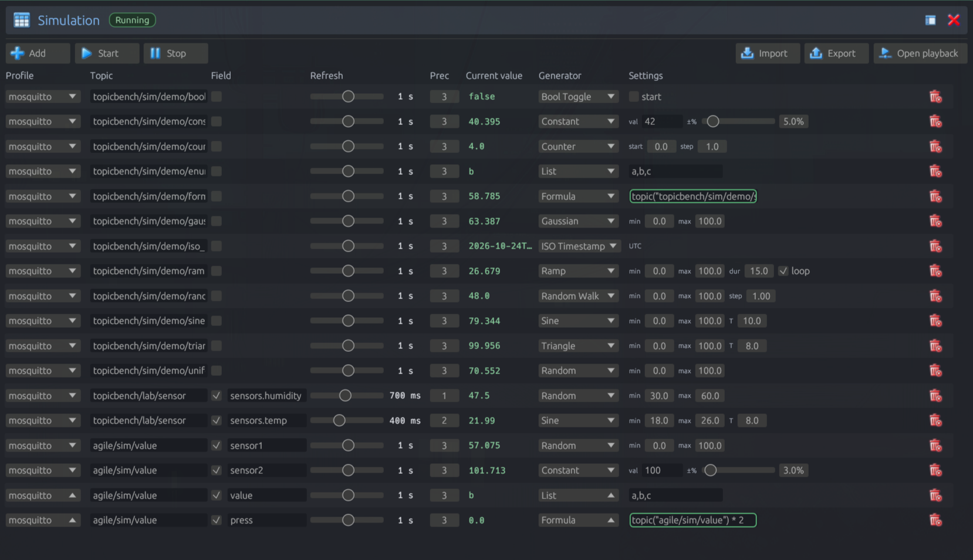
Task: Delete the sensor1 Random row
Action: (935, 446)
